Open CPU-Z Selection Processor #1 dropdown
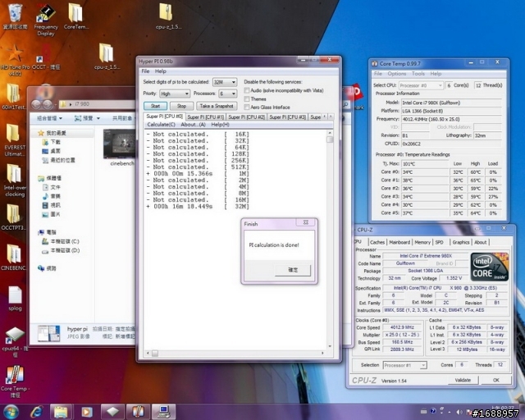525x420 pixels. pos(404,365)
